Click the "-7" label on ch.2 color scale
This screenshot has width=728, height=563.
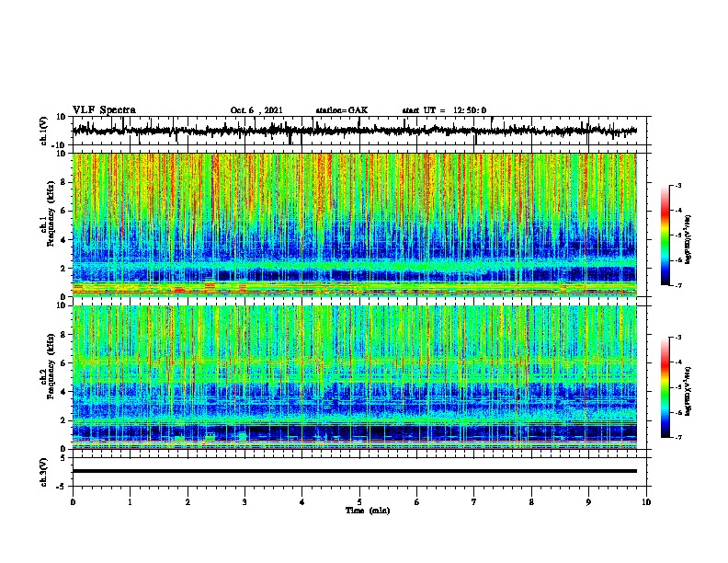678,437
